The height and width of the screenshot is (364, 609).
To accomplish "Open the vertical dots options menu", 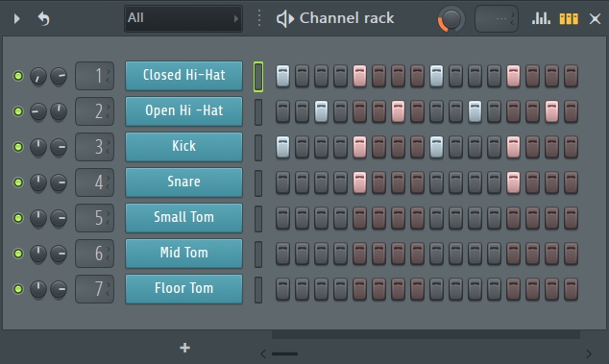I will [x=259, y=18].
